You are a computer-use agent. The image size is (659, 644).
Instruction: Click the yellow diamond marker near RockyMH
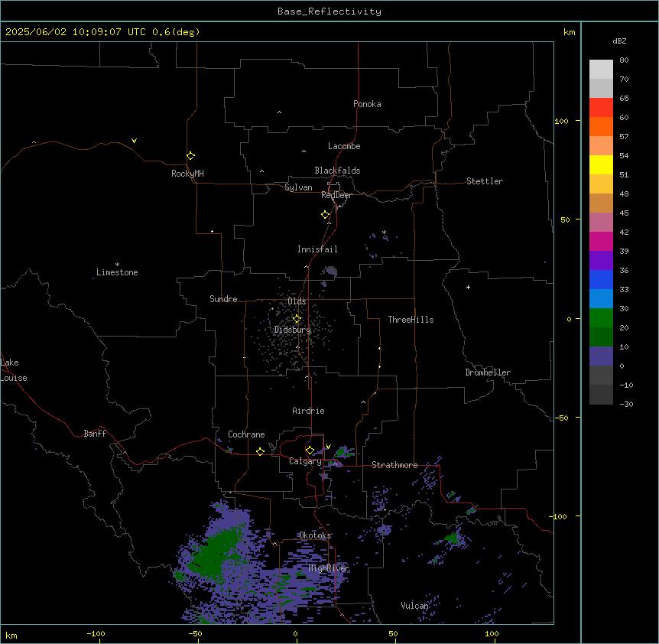click(190, 156)
